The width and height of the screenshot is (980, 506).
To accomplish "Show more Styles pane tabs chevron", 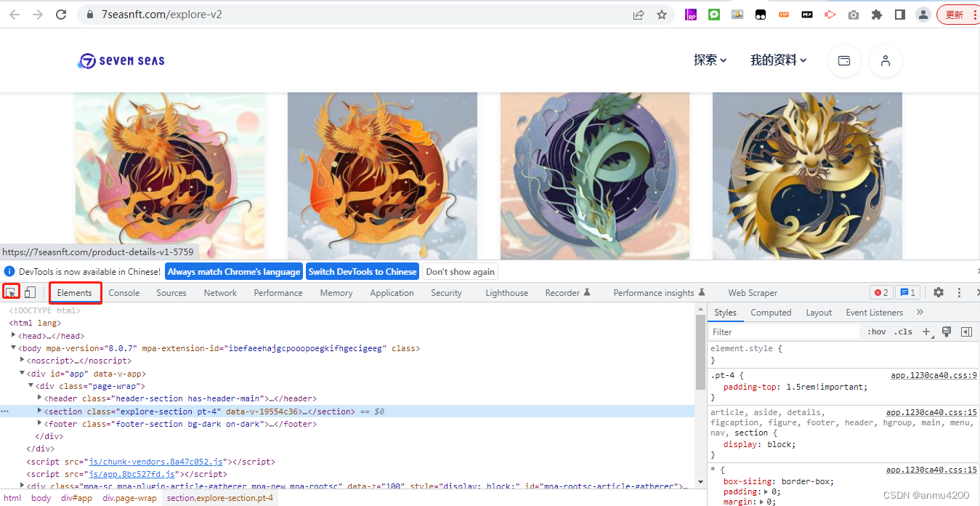I will pos(920,312).
